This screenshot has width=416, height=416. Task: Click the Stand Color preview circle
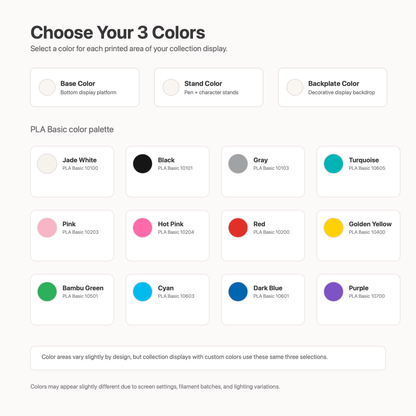coord(171,87)
